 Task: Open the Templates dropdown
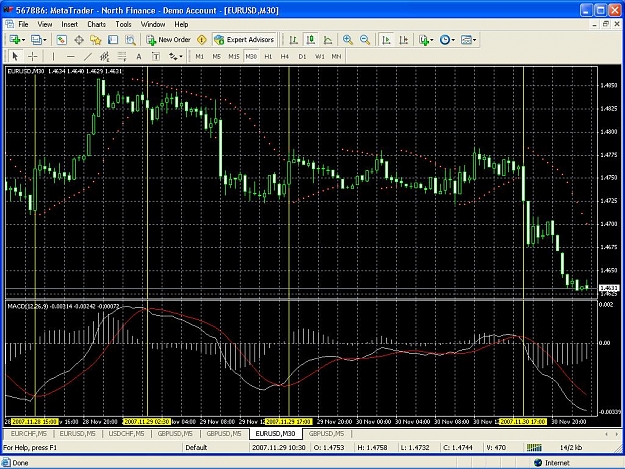point(468,40)
